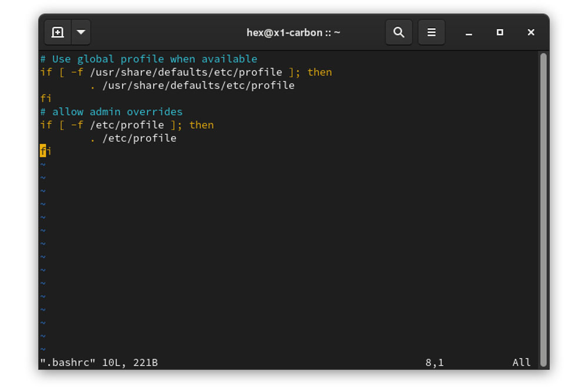Click the 8,1 cursor position indicator
The image size is (588, 388).
pos(435,363)
